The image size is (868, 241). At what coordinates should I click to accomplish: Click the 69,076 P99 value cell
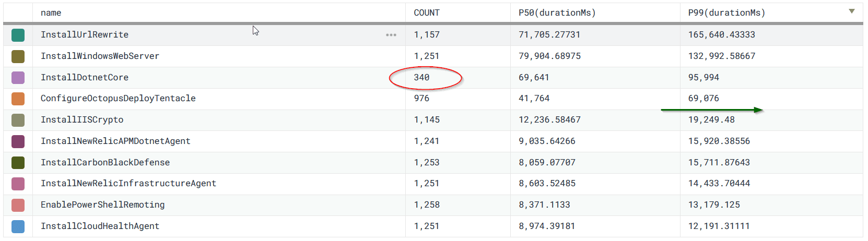[703, 99]
